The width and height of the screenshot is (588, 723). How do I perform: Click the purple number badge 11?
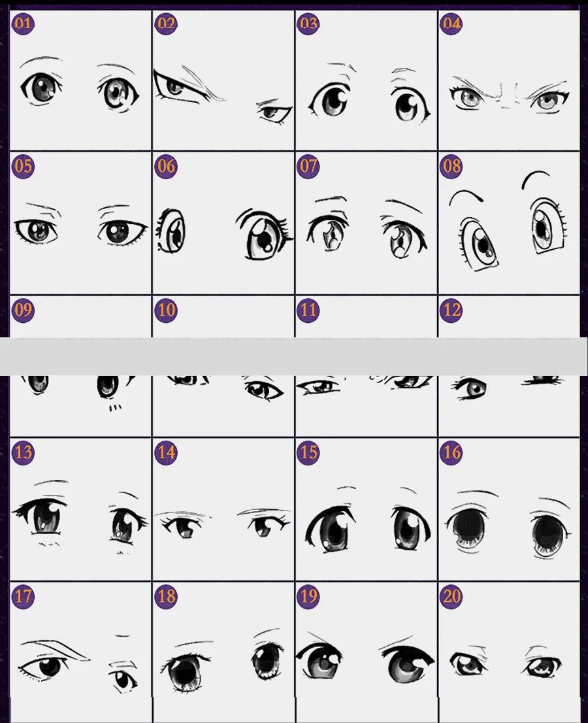(308, 310)
